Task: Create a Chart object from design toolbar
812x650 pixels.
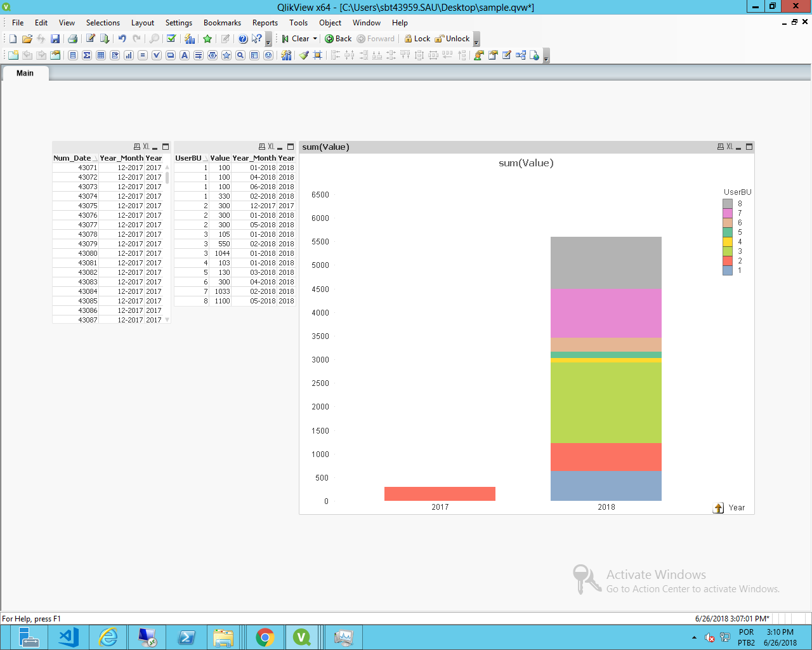Action: point(129,55)
